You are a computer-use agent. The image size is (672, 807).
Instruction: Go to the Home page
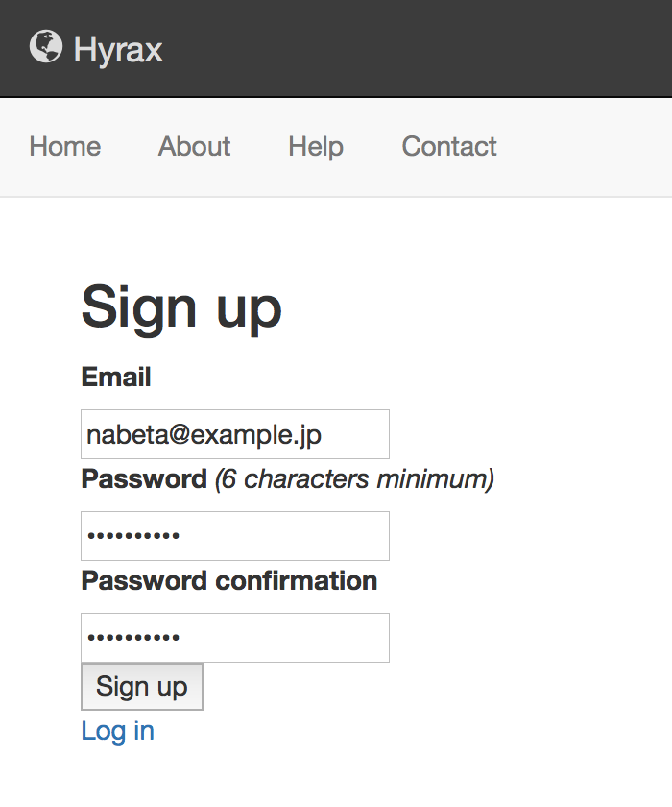(64, 146)
